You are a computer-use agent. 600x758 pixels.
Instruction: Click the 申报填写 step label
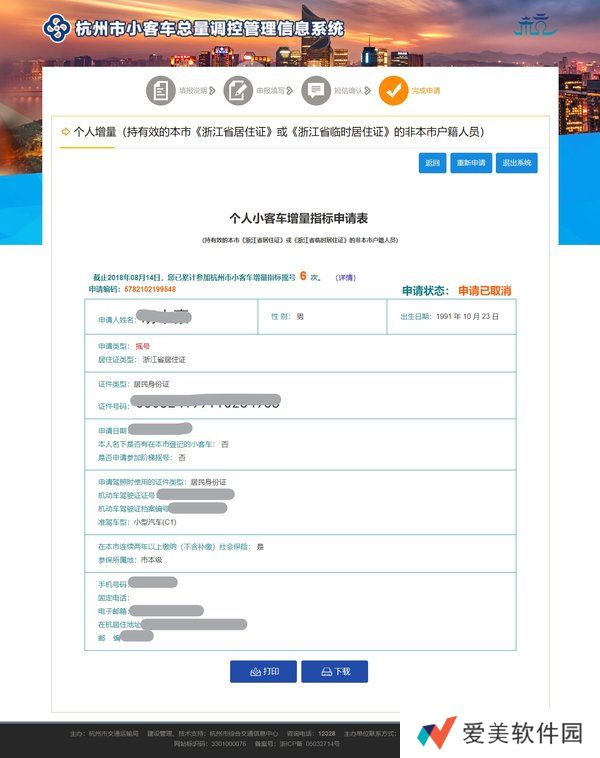(270, 90)
